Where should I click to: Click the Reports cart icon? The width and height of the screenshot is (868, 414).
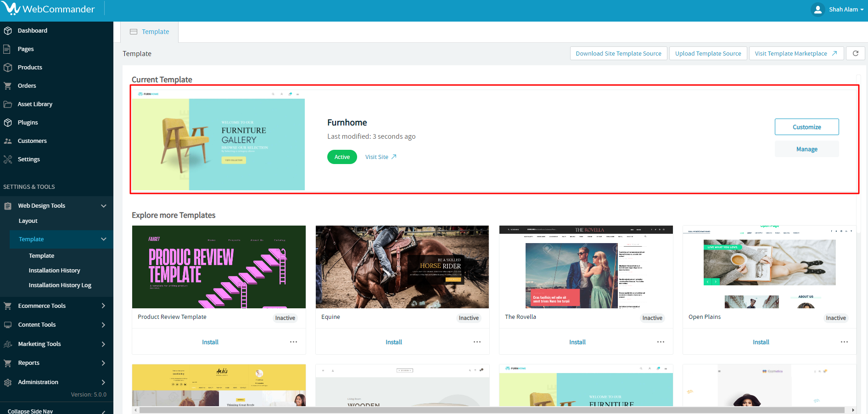8,363
